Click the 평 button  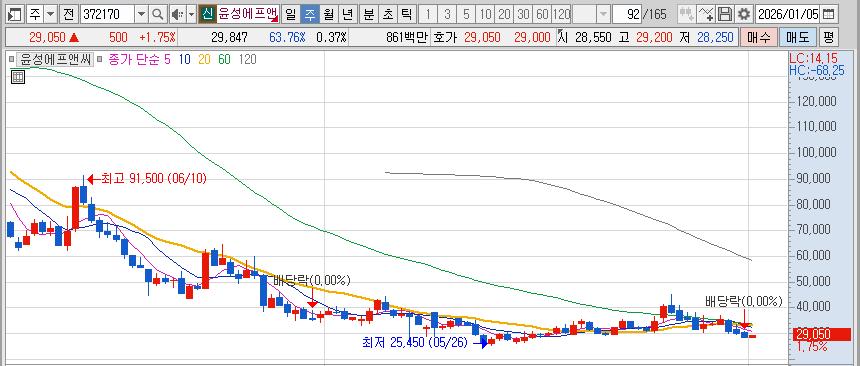tap(828, 37)
